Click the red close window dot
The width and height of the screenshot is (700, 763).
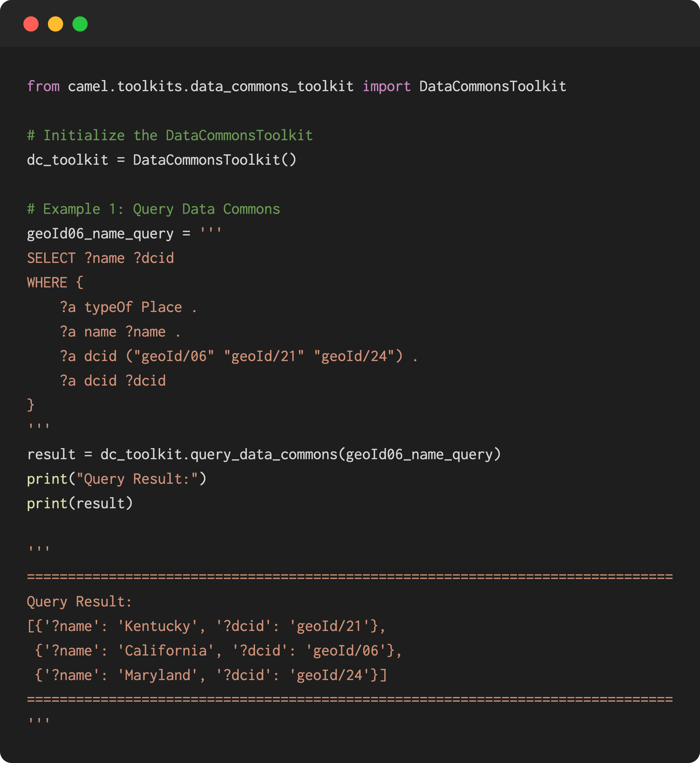tap(31, 24)
